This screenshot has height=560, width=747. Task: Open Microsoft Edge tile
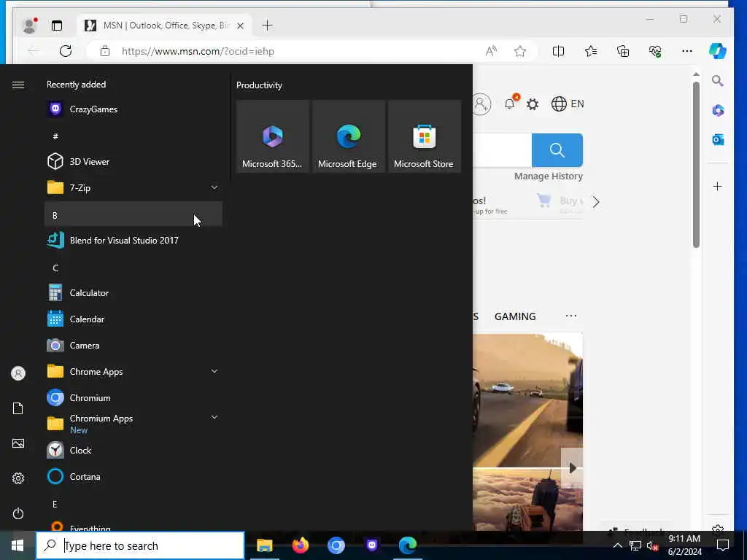[x=348, y=136]
